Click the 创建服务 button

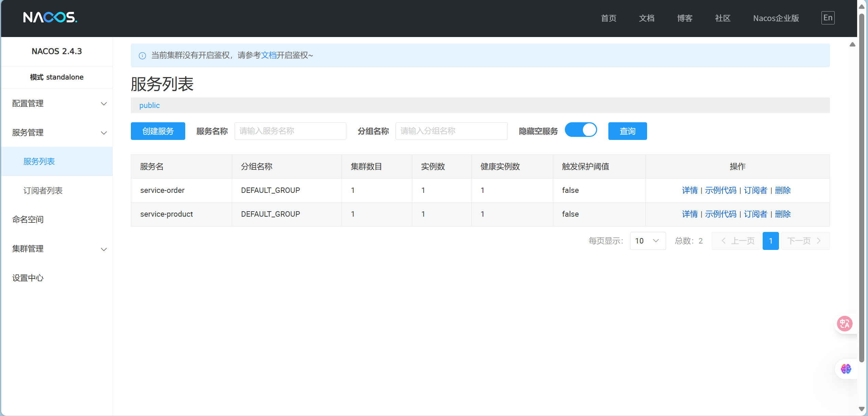(158, 131)
